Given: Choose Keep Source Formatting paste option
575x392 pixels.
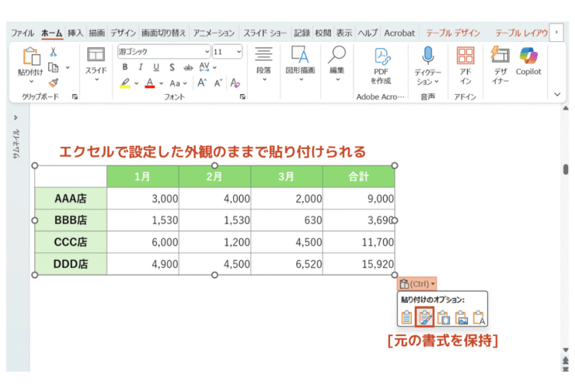Looking at the screenshot, I should tap(425, 317).
